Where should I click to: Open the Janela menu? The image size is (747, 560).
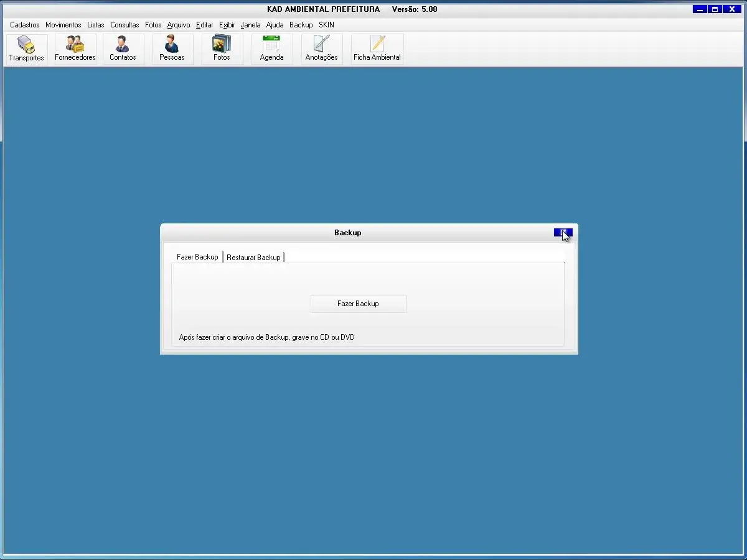pos(251,25)
